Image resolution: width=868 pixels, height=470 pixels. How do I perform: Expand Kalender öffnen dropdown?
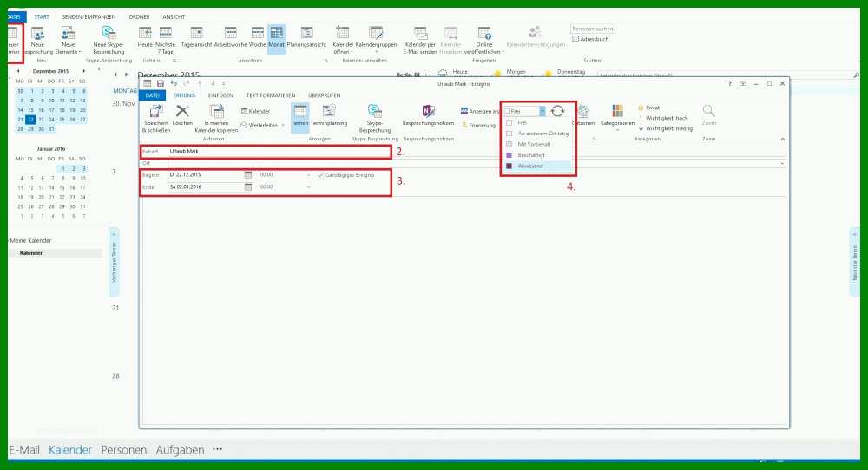point(352,52)
